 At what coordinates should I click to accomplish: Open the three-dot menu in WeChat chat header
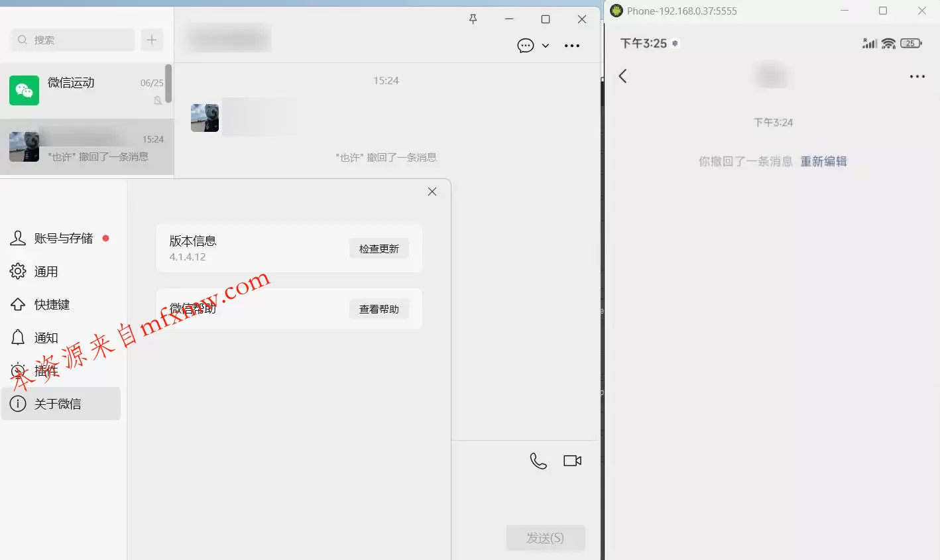[572, 46]
